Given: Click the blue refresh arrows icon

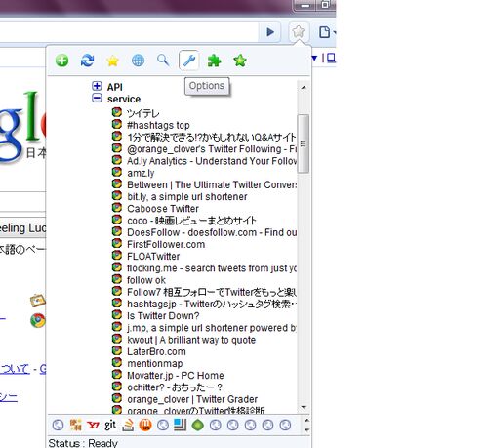Looking at the screenshot, I should tap(87, 61).
